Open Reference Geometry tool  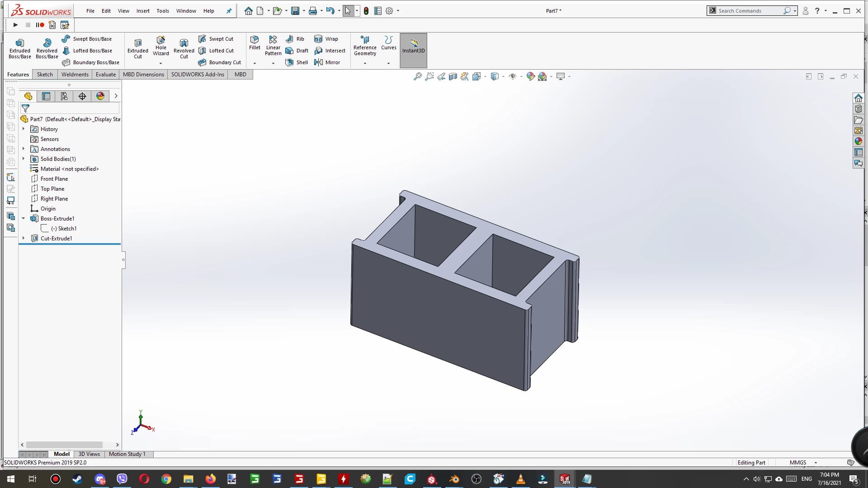click(365, 46)
